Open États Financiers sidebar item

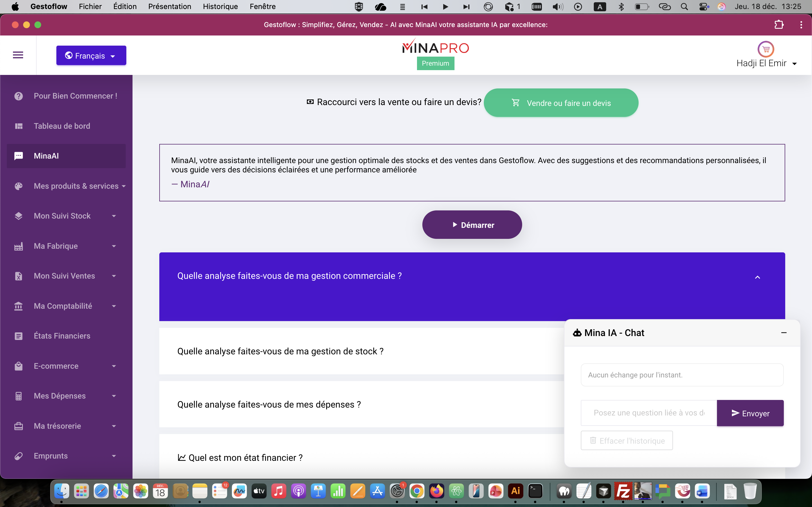click(62, 336)
